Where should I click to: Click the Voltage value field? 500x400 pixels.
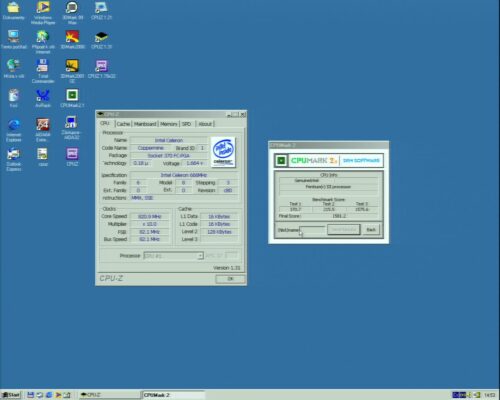coord(195,163)
